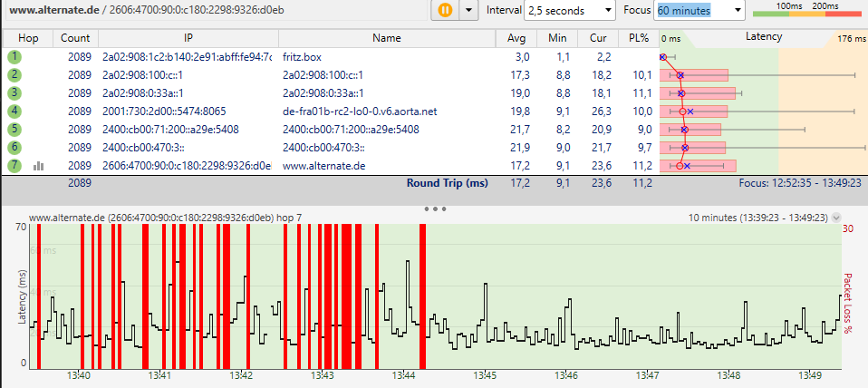The width and height of the screenshot is (868, 388).
Task: Select the www.alternate.de name in hop 7
Action: coord(323,166)
